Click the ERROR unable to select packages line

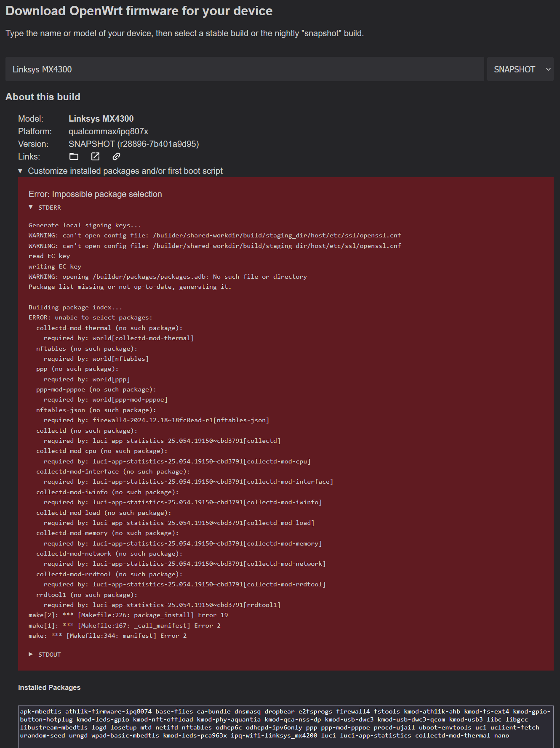click(x=91, y=317)
